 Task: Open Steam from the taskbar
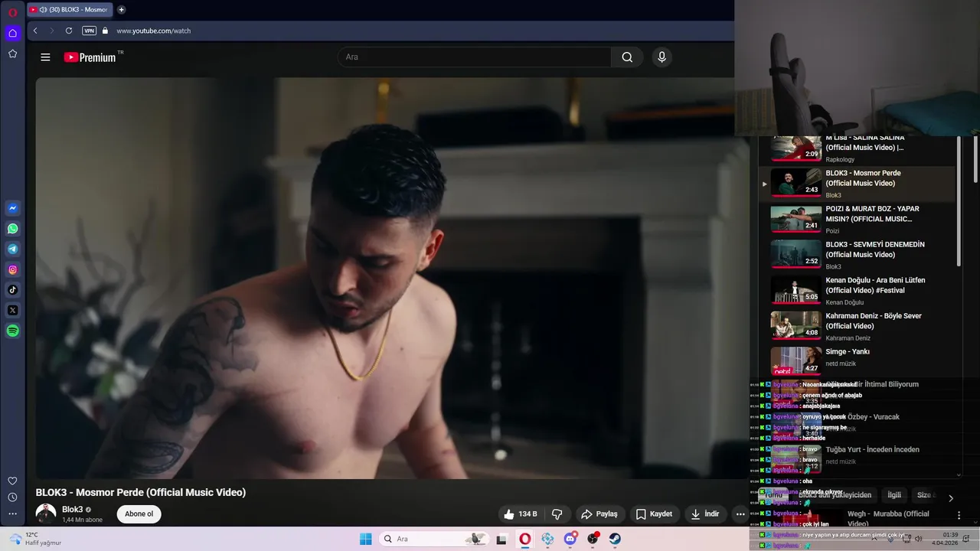point(615,539)
